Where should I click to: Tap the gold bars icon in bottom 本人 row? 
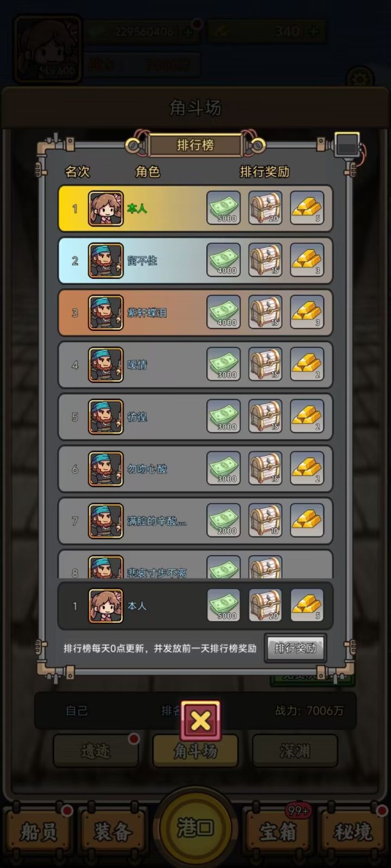[307, 605]
